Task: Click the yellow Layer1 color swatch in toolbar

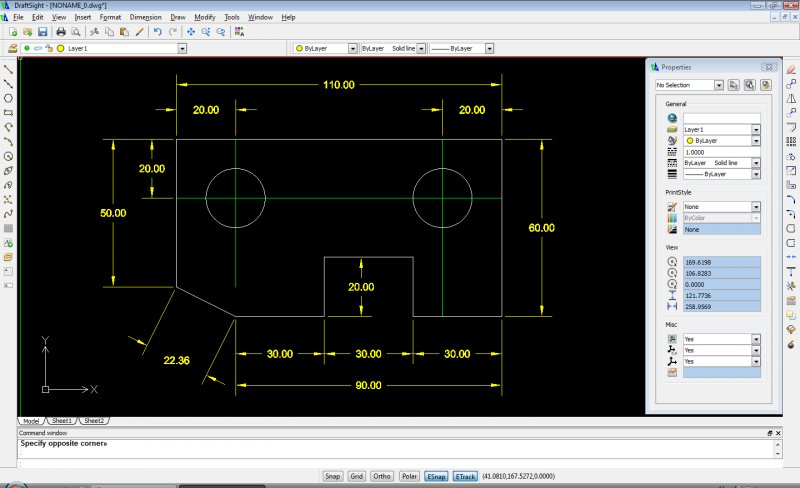Action: pos(60,48)
